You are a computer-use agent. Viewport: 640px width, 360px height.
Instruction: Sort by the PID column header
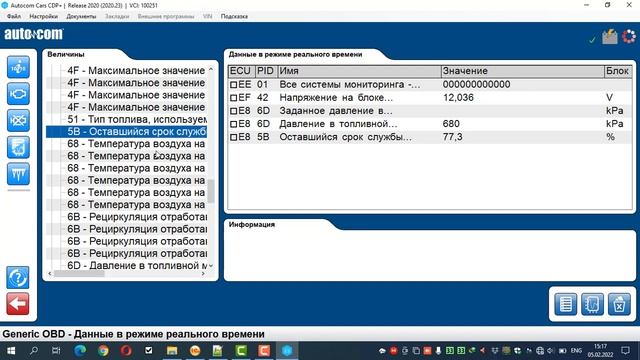click(x=266, y=71)
